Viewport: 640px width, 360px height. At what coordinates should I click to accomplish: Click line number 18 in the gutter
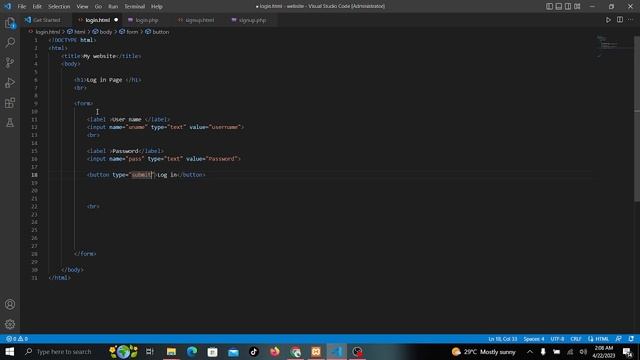click(35, 175)
